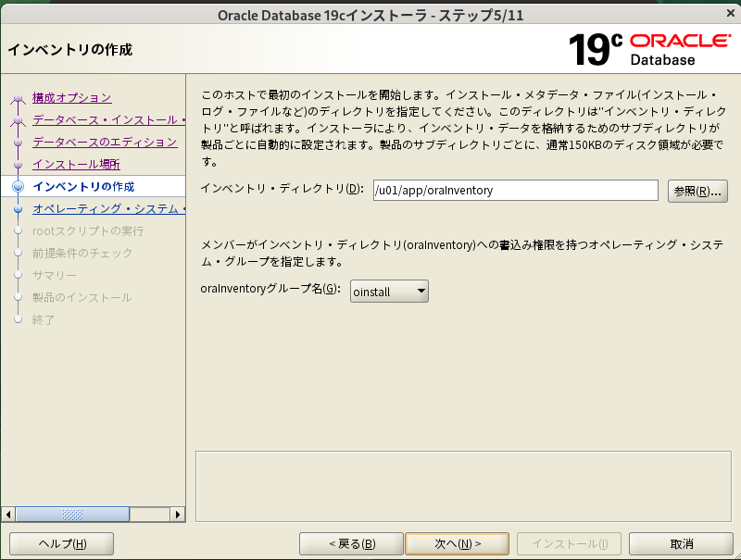Click the sidebar scrollbar left arrow

8,515
